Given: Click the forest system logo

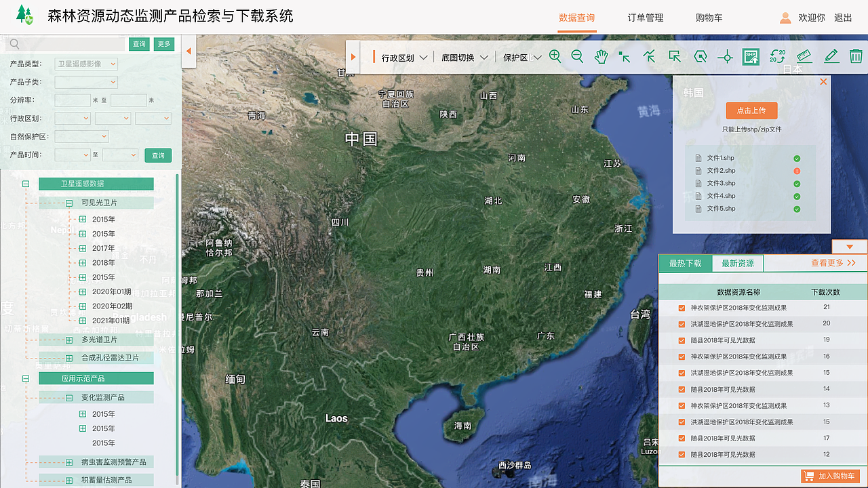Looking at the screenshot, I should click(25, 15).
